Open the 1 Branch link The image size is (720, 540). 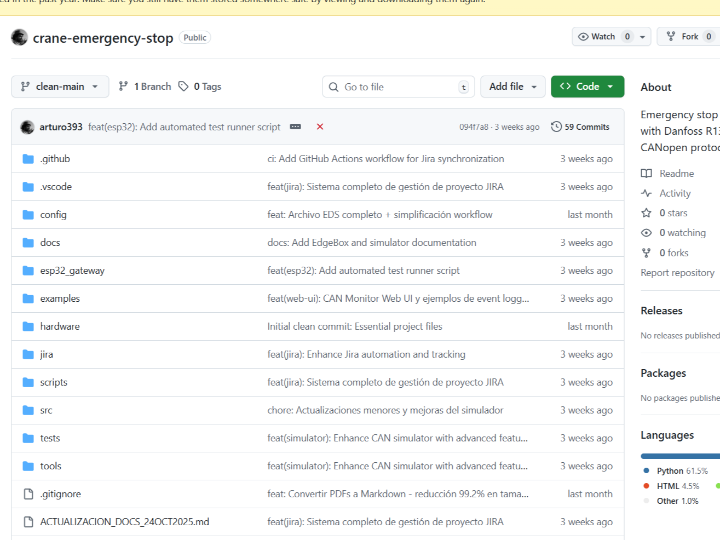click(x=145, y=87)
